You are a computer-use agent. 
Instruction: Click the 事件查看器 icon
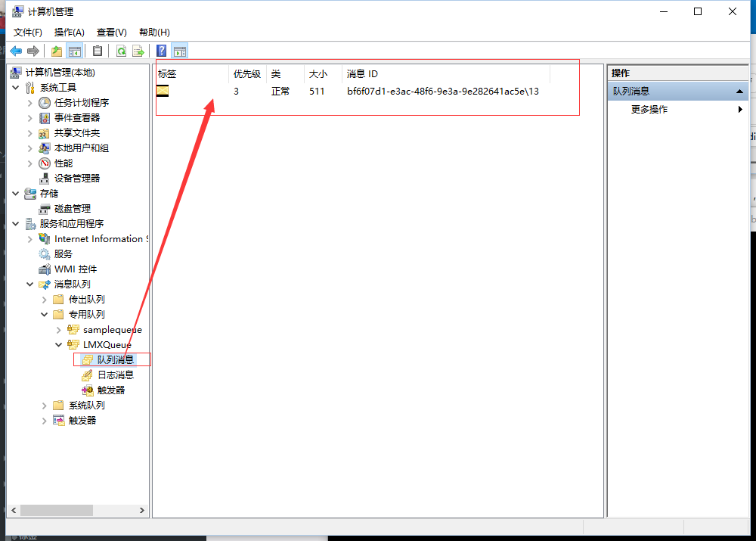[x=45, y=118]
